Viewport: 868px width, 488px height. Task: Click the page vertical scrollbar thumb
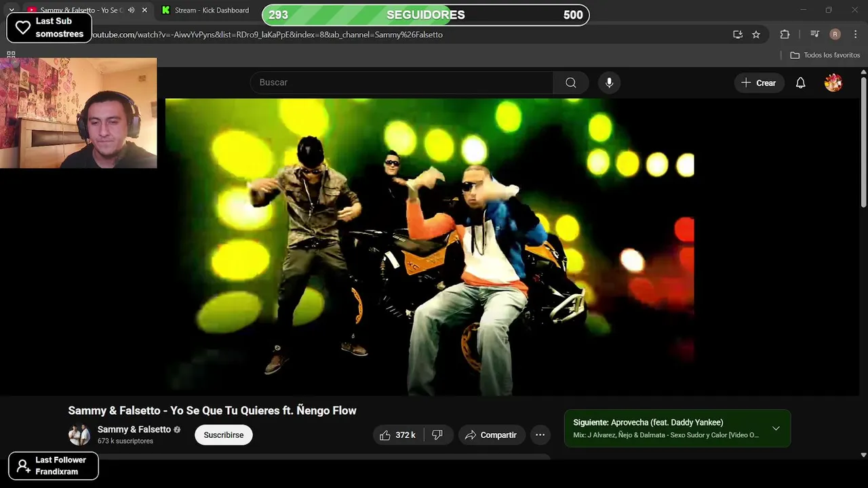coord(863,142)
